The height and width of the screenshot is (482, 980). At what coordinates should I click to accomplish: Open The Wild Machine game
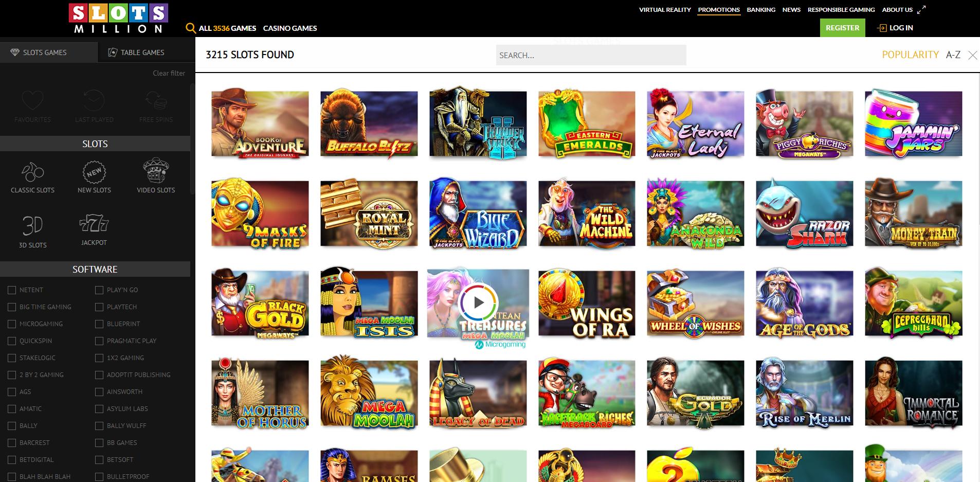tap(587, 213)
